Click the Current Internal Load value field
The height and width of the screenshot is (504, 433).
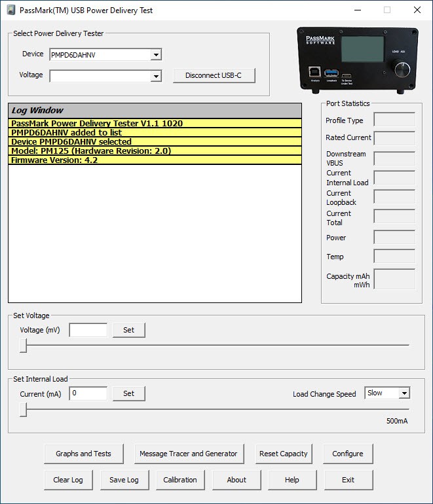394,177
